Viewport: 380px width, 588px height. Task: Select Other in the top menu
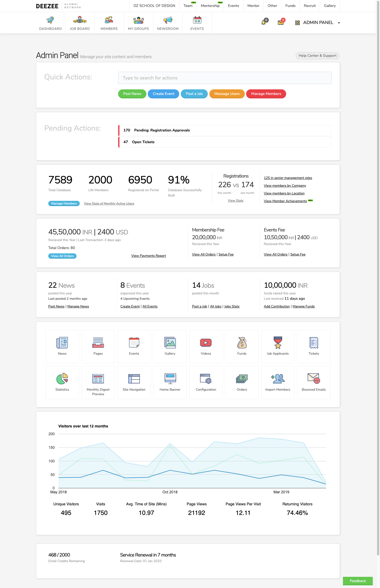[272, 6]
